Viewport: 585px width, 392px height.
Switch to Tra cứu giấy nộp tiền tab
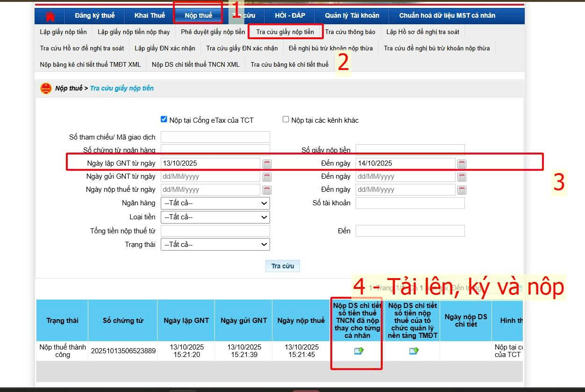pos(285,32)
